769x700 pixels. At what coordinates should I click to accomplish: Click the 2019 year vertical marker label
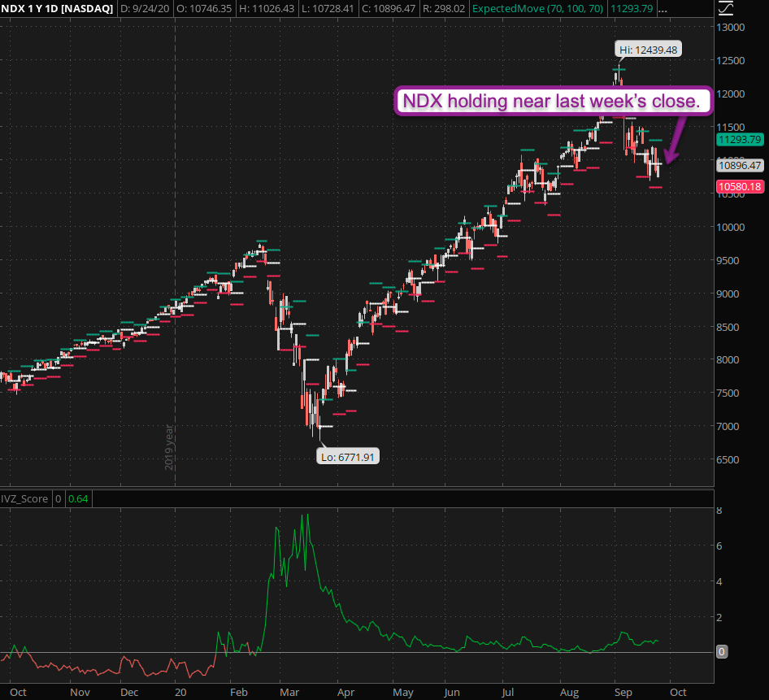(x=169, y=447)
